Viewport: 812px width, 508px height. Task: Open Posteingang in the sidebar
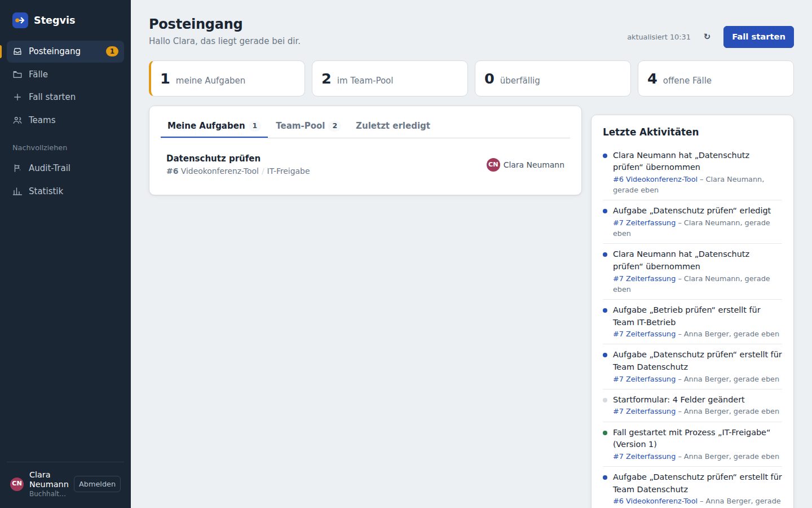[65, 51]
